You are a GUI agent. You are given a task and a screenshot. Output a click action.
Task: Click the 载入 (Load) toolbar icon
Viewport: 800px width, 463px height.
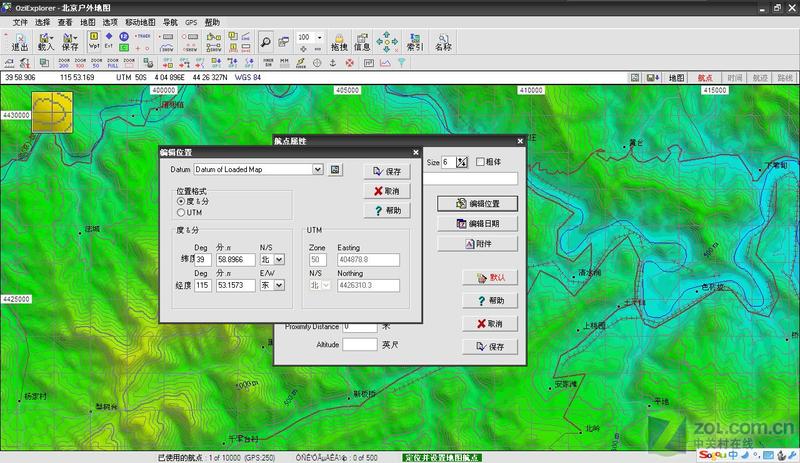pos(44,42)
